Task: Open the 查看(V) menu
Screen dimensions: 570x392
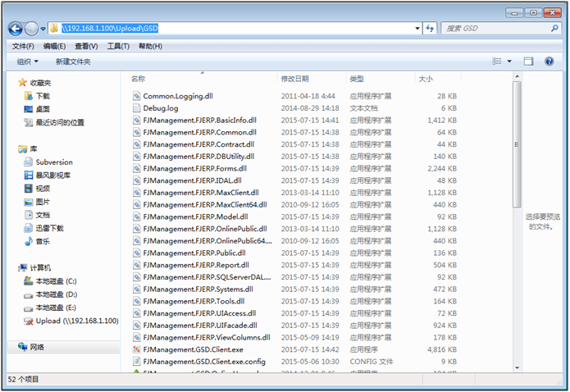Action: (x=86, y=46)
